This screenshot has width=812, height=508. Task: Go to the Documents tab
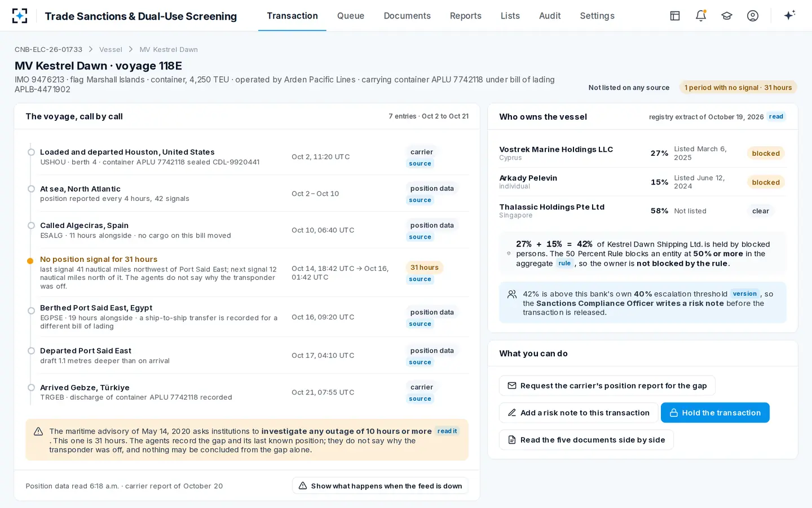(x=407, y=16)
